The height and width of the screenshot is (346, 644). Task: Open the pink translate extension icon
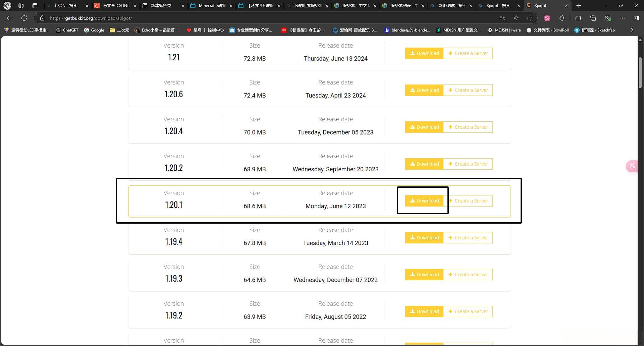coord(547,18)
